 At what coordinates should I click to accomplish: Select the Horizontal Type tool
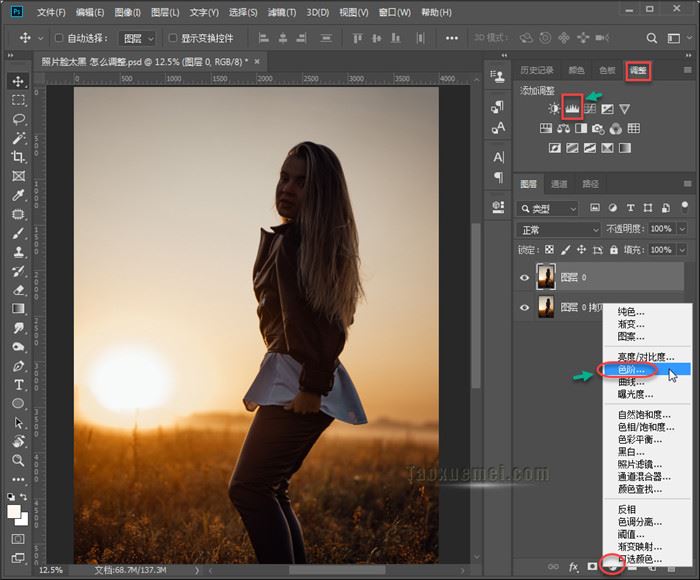point(18,385)
